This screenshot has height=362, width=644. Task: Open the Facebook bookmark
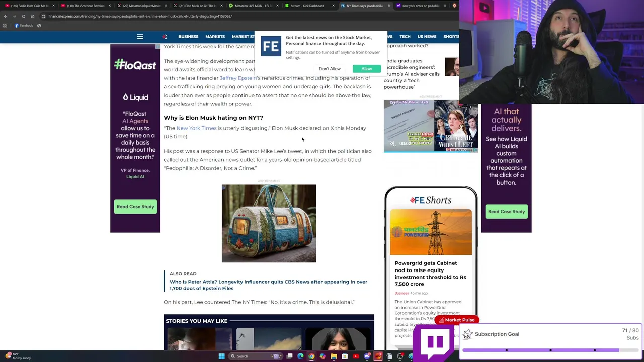point(24,26)
